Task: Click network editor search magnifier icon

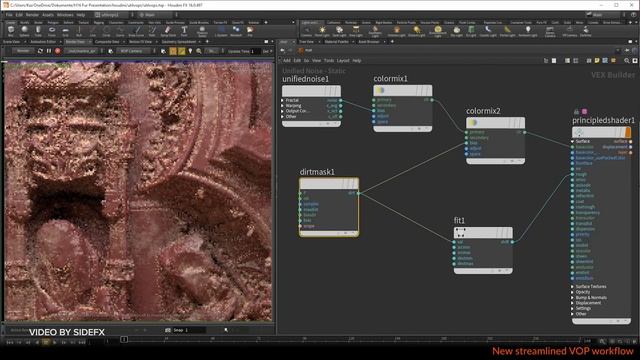Action: click(627, 60)
